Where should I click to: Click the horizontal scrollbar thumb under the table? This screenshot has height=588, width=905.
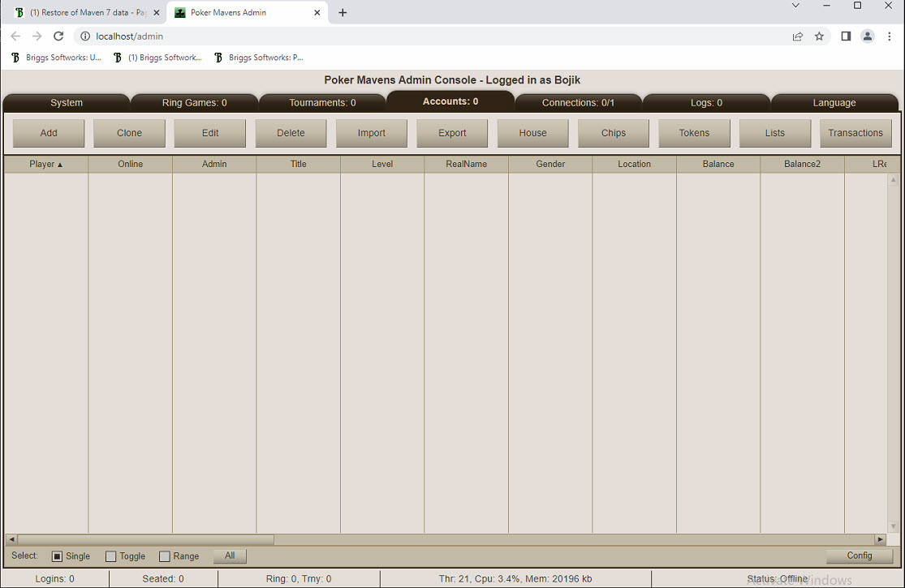[145, 539]
